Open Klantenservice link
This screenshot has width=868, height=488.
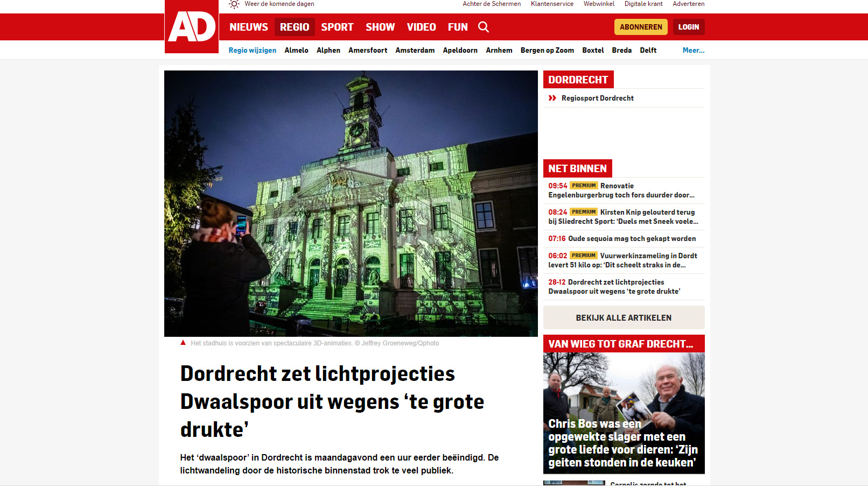[x=552, y=4]
